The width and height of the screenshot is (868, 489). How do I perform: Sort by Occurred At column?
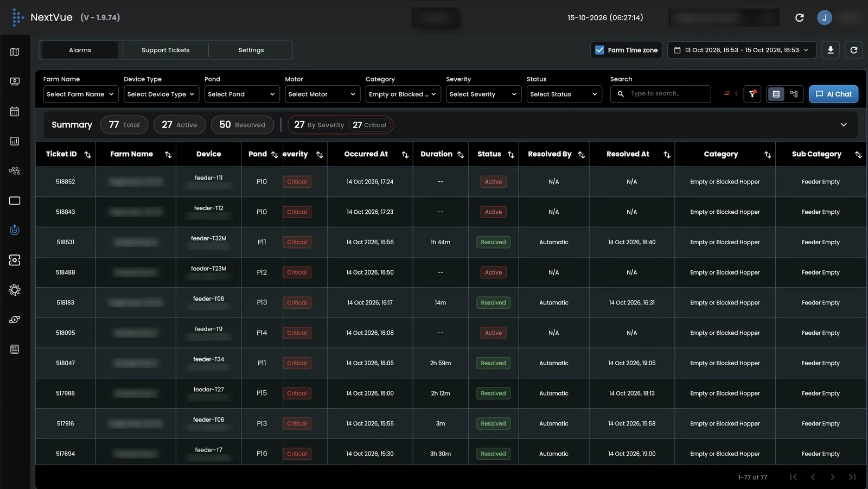[x=405, y=155]
